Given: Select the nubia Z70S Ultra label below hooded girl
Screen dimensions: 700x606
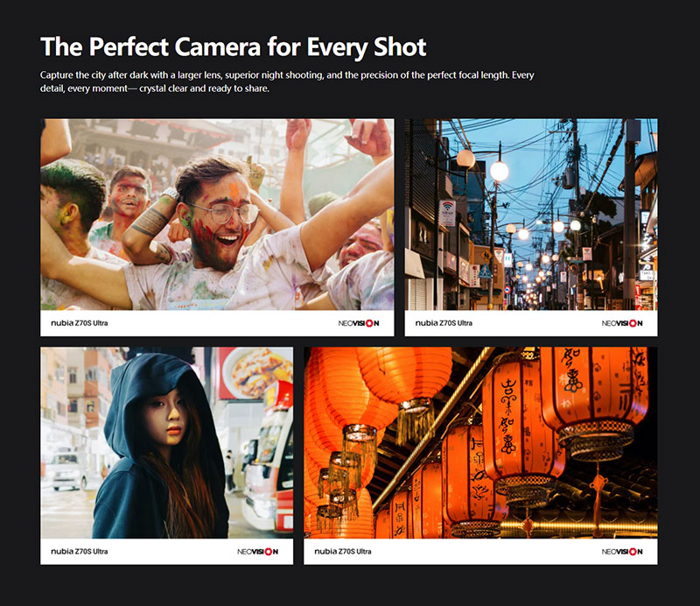Looking at the screenshot, I should (x=80, y=552).
